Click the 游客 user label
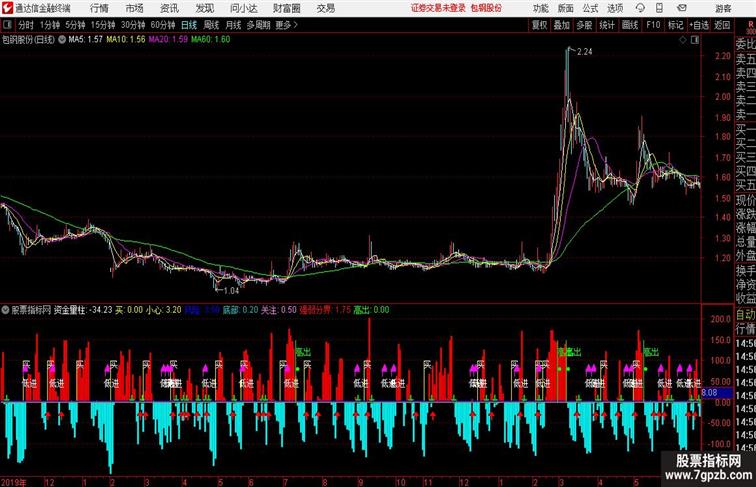The image size is (756, 487). point(723,8)
